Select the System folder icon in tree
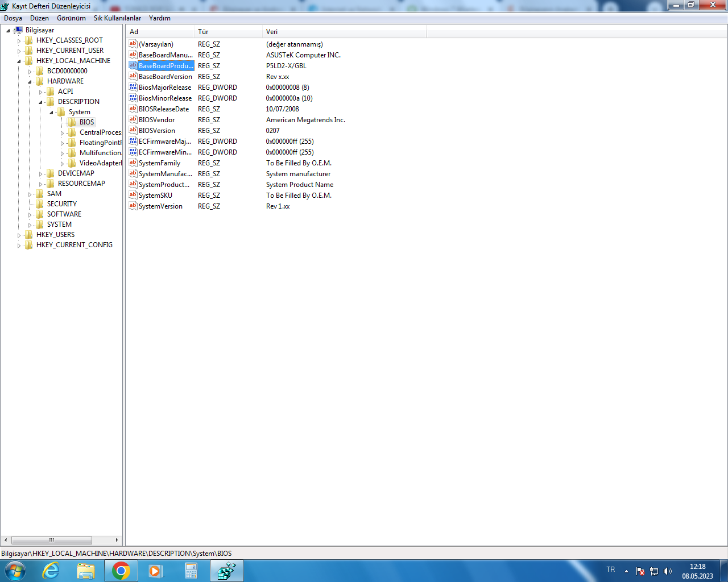The height and width of the screenshot is (582, 728). pyautogui.click(x=61, y=112)
